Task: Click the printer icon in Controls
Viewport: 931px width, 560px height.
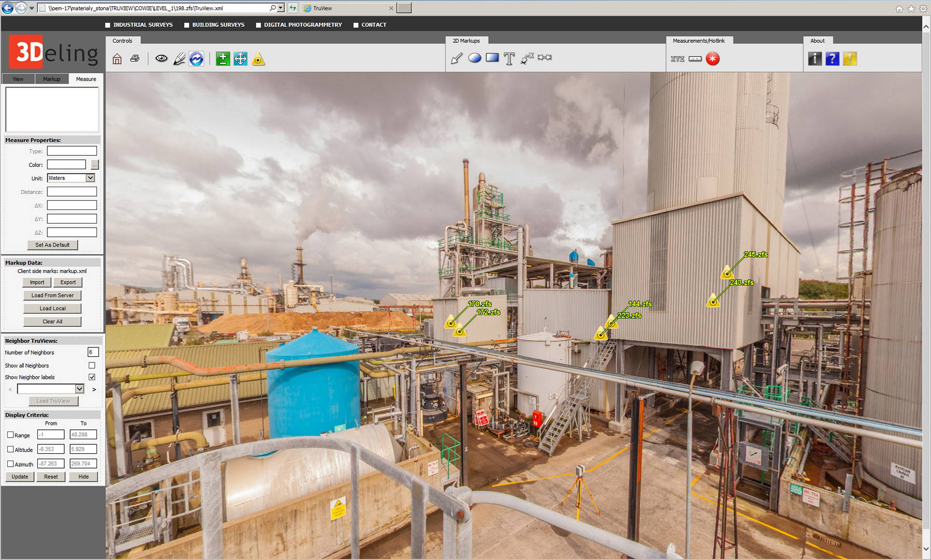Action: click(135, 59)
